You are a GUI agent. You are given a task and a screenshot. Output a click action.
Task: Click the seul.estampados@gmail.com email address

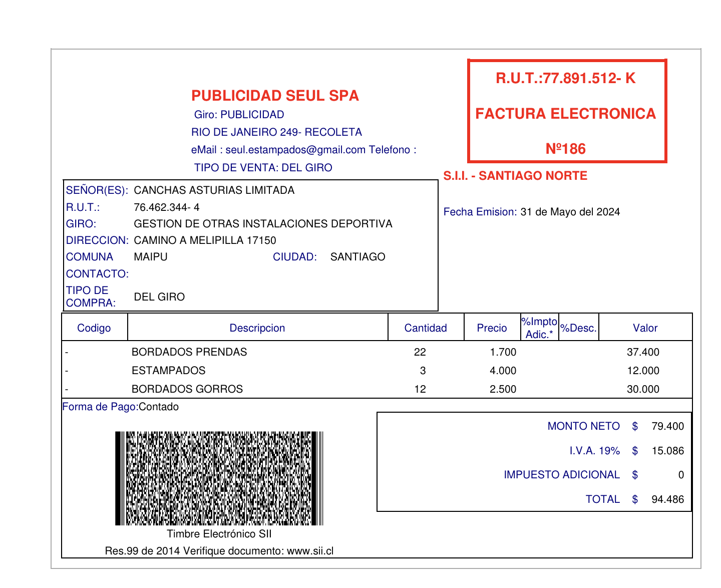click(x=295, y=150)
